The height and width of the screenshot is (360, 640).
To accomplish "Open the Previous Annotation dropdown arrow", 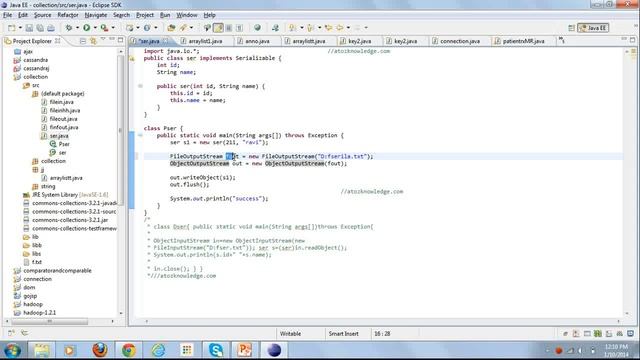I will (x=319, y=28).
